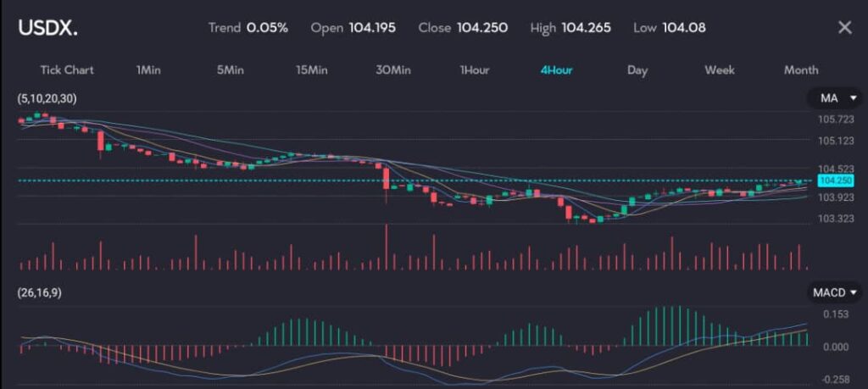This screenshot has width=868, height=389.
Task: Click the 105.723 price axis label
Action: coord(835,119)
